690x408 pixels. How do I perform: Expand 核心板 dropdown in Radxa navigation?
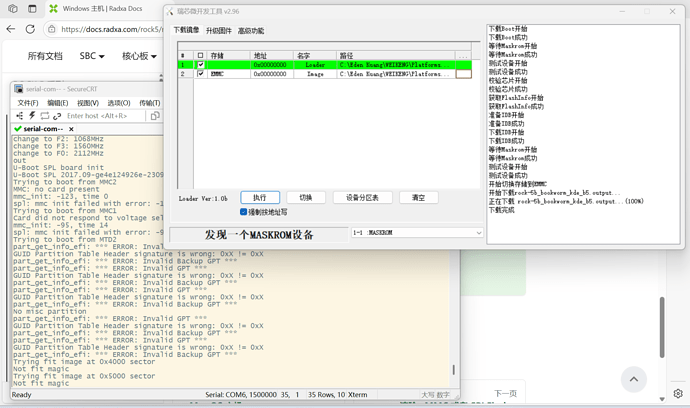139,56
